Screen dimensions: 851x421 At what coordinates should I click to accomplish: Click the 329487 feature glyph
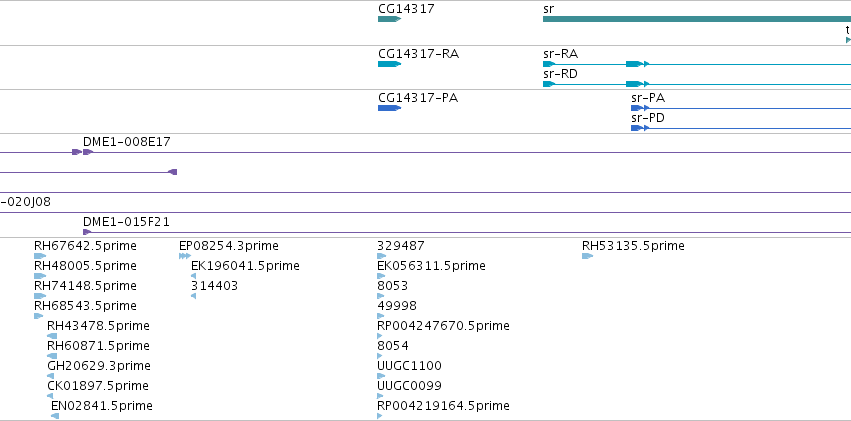pyautogui.click(x=382, y=256)
